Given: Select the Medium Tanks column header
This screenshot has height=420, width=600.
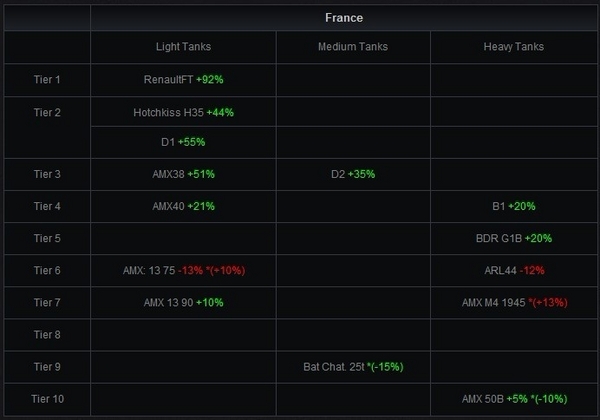Looking at the screenshot, I should point(352,47).
